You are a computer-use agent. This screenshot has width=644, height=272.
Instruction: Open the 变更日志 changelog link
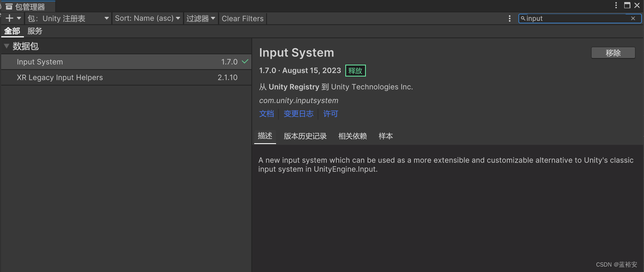pyautogui.click(x=298, y=114)
